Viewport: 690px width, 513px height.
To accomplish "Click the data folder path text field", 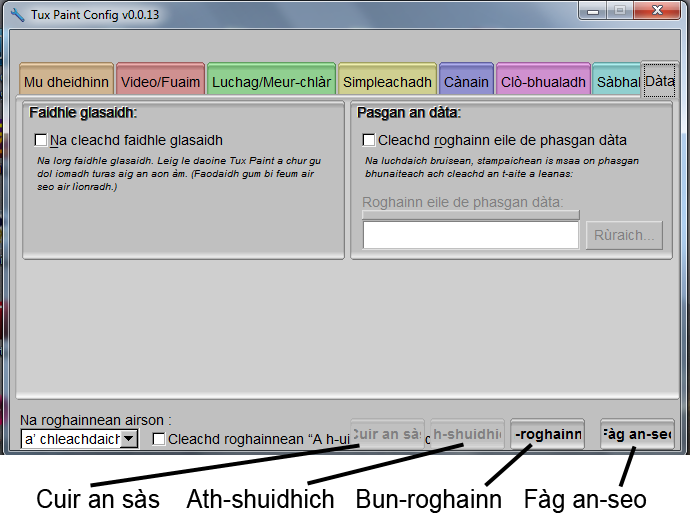I will point(470,235).
